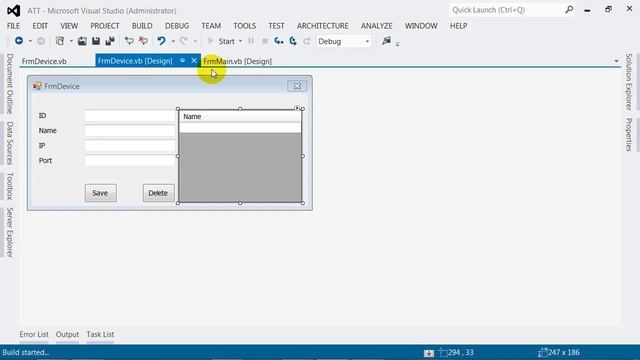The image size is (640, 360).
Task: Expand the Toolbox side panel
Action: point(10,186)
